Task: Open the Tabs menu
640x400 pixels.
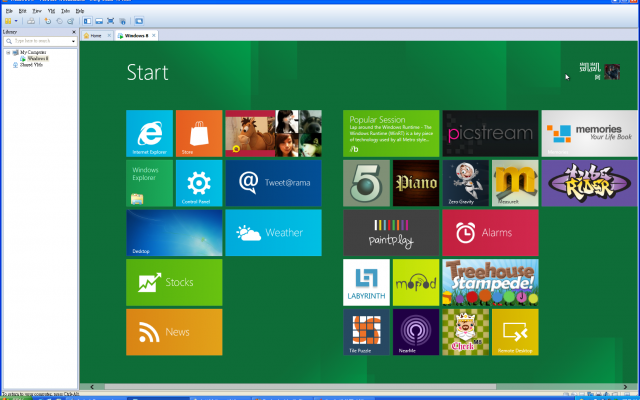Action: 65,11
